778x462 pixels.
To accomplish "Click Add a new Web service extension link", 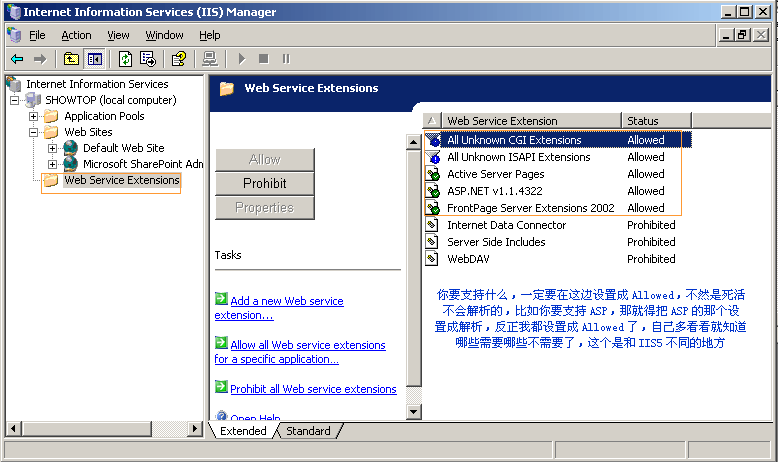I will coord(286,301).
